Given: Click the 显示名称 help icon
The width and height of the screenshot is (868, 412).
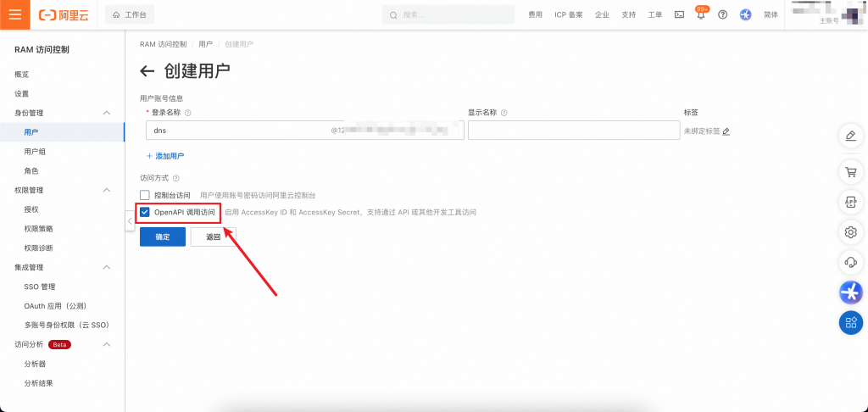Looking at the screenshot, I should click(504, 113).
